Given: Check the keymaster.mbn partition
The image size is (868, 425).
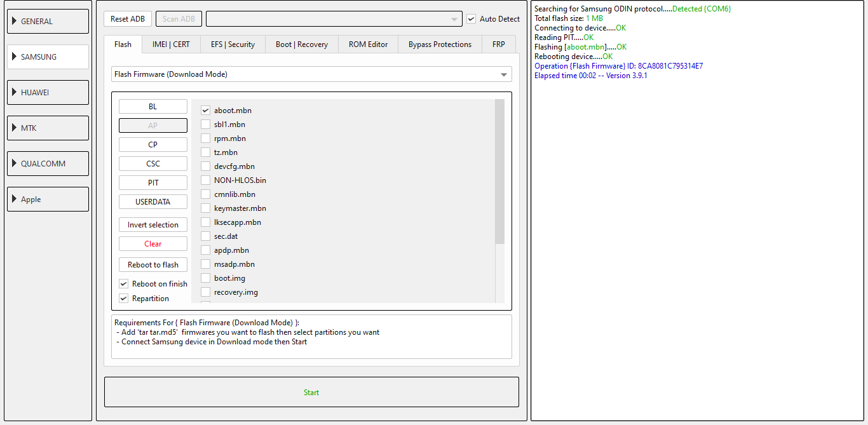Looking at the screenshot, I should 205,208.
